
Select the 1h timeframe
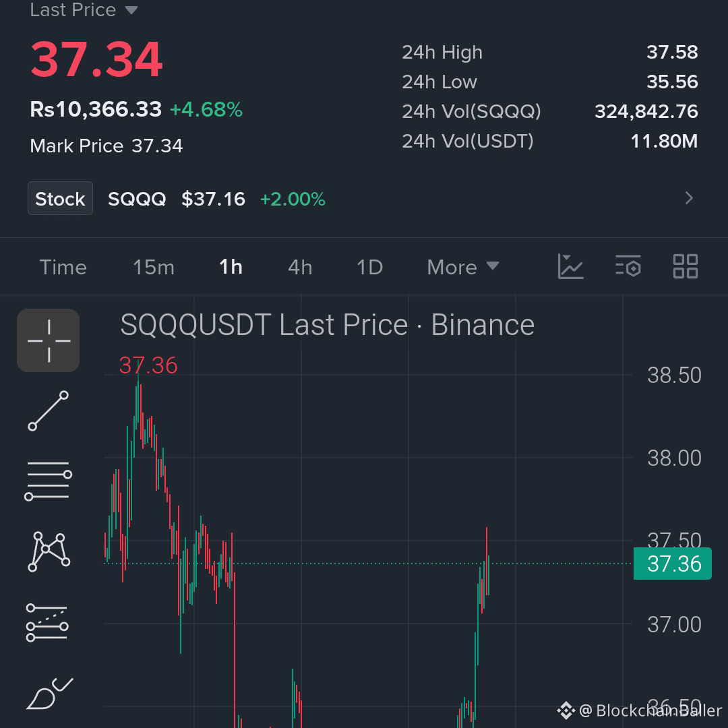click(x=231, y=267)
